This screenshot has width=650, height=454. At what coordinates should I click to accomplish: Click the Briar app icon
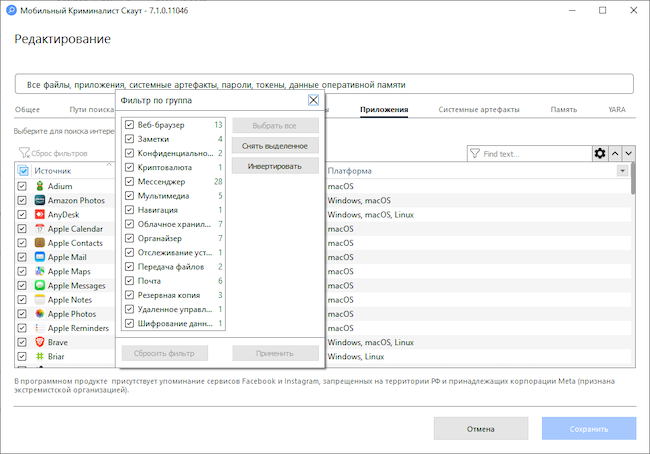point(40,356)
